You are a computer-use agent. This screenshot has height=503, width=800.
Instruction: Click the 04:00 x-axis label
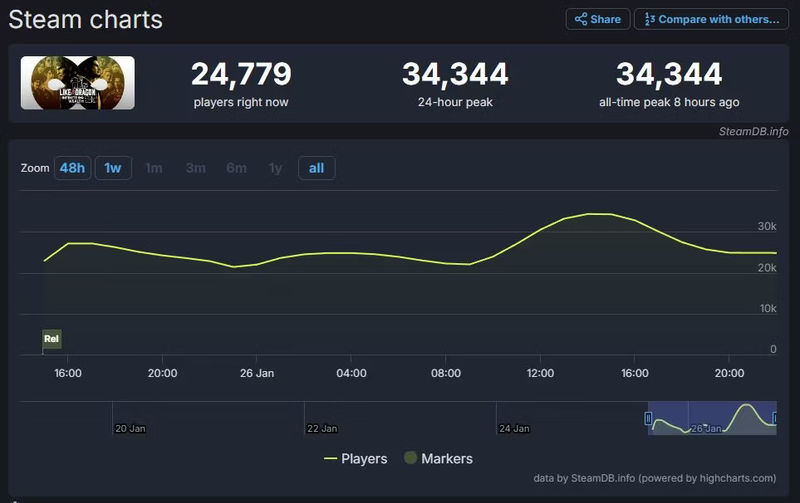tap(352, 373)
